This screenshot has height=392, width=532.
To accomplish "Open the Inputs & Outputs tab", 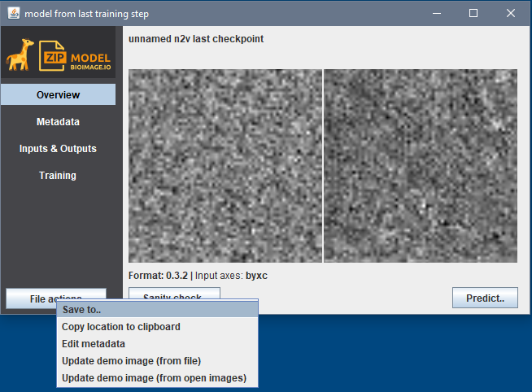I will pos(58,149).
